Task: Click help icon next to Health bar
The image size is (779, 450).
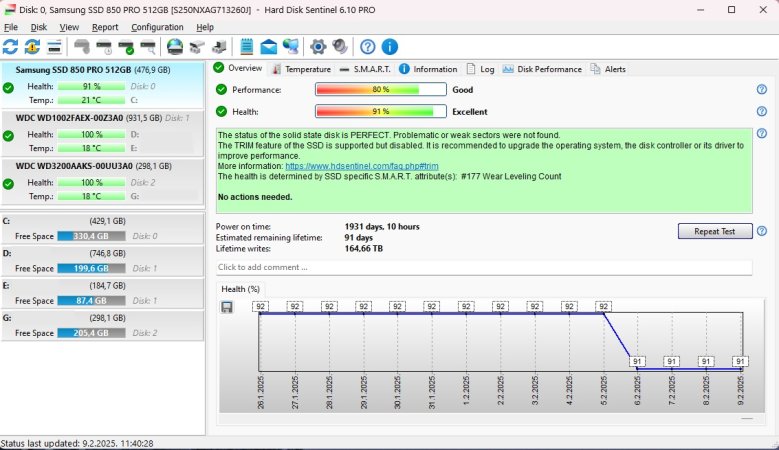Action: (762, 111)
